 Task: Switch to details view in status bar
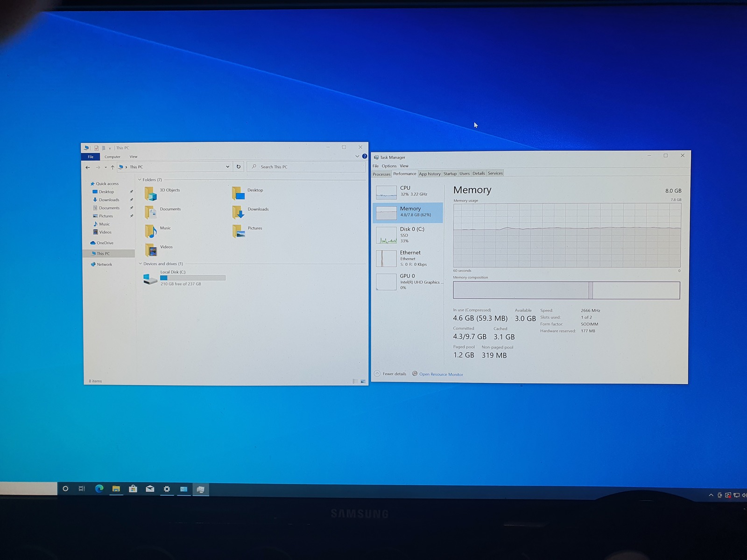click(355, 381)
